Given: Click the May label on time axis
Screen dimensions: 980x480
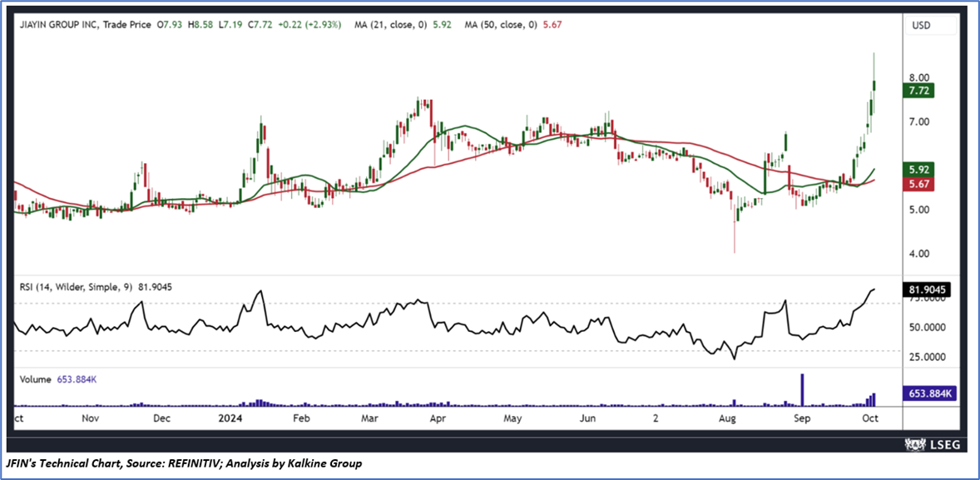Looking at the screenshot, I should coord(513,417).
